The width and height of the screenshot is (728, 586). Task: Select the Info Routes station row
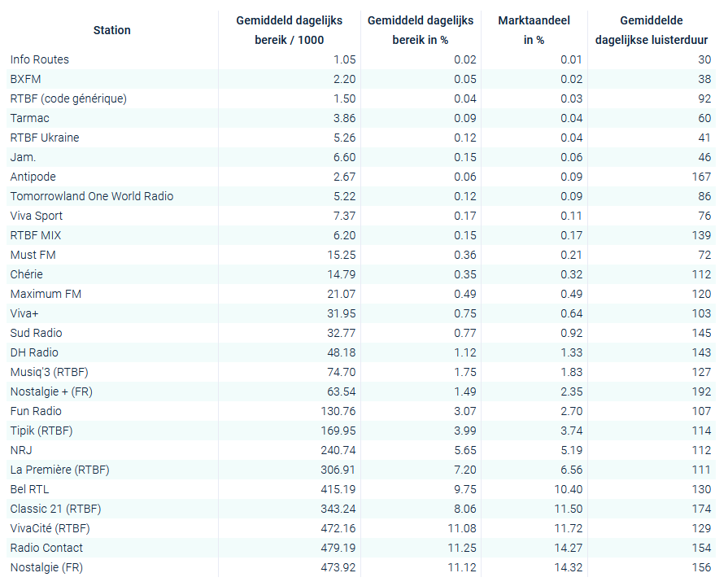pyautogui.click(x=40, y=59)
